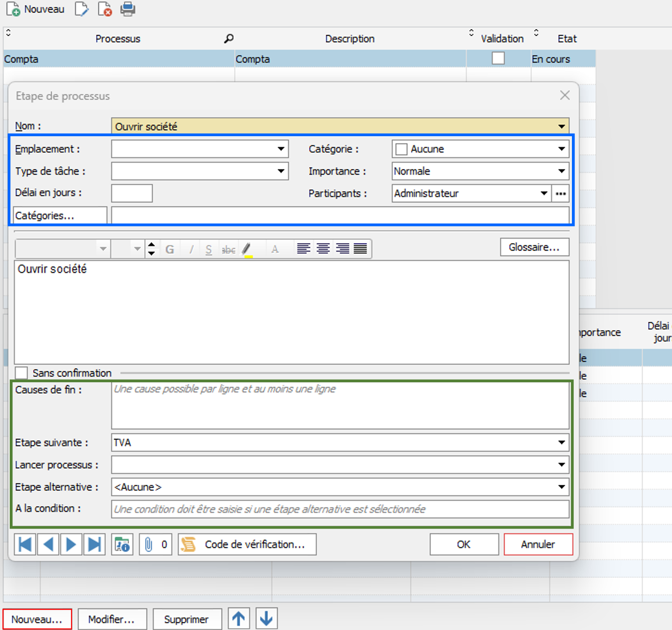This screenshot has width=672, height=630.
Task: Click the participants ellipsis button
Action: tap(560, 194)
